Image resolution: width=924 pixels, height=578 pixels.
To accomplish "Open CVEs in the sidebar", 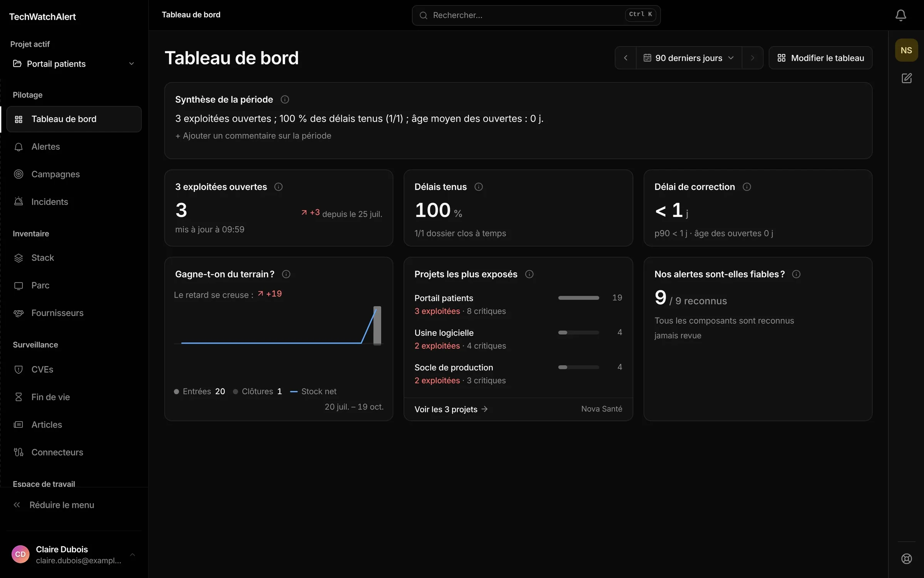I will [74, 370].
